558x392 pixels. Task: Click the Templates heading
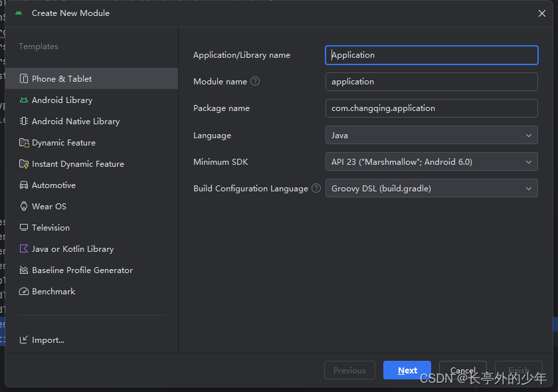39,47
